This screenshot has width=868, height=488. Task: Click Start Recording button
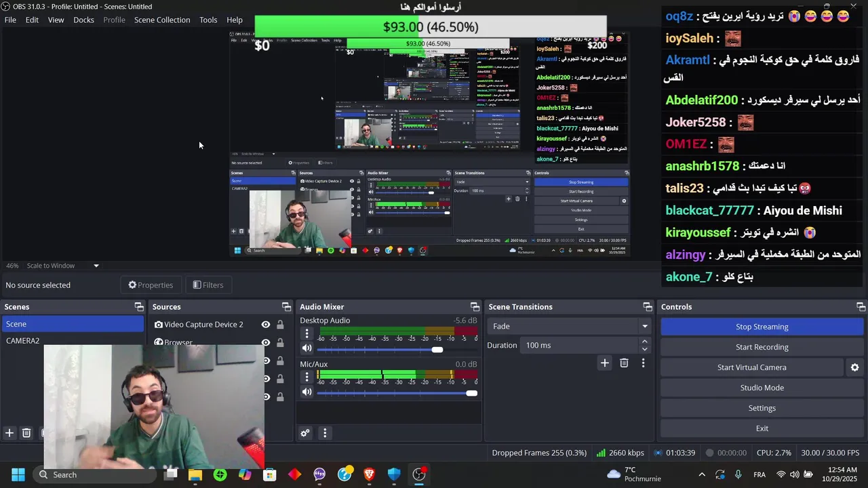762,347
